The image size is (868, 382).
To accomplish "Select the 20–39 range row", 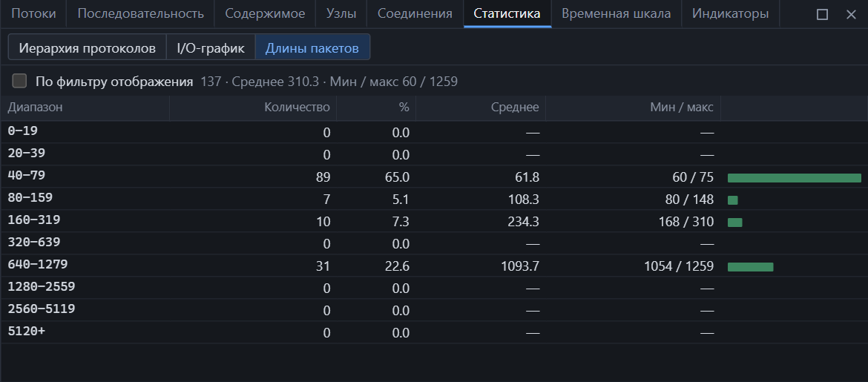I will (x=434, y=154).
